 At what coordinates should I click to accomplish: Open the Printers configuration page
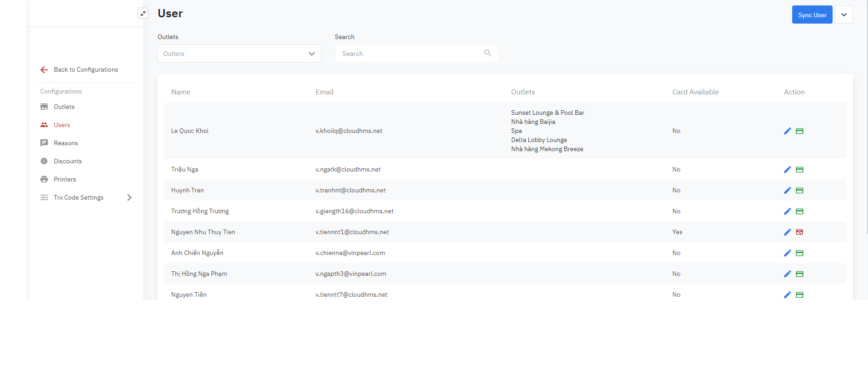click(65, 179)
